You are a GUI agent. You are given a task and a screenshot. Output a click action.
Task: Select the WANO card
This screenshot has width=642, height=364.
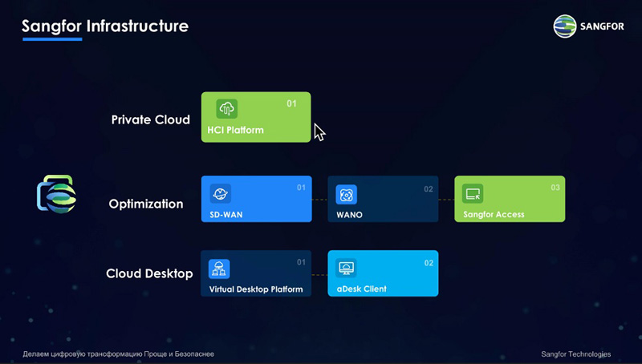(x=384, y=199)
